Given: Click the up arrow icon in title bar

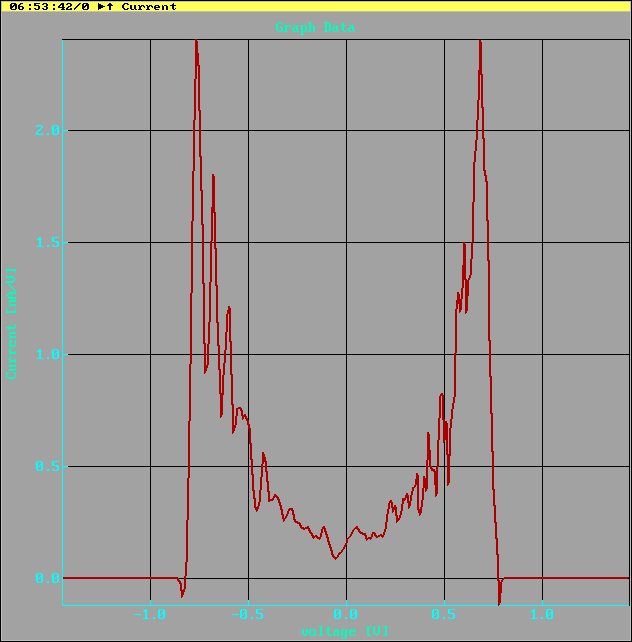Looking at the screenshot, I should [x=110, y=6].
